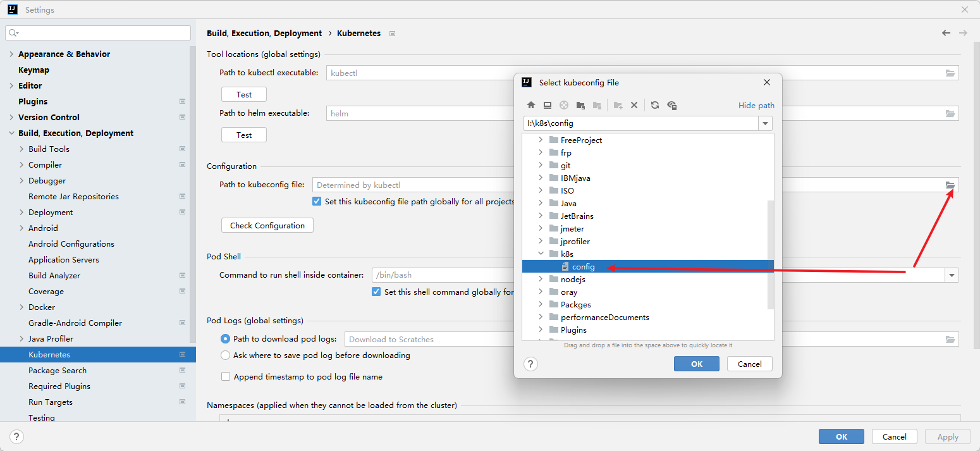Enable 'Append timestamp to pod log file name'
The height and width of the screenshot is (451, 980).
pyautogui.click(x=226, y=376)
